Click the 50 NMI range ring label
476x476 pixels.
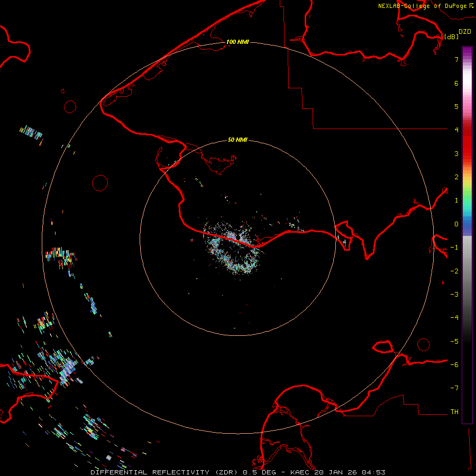pos(237,140)
